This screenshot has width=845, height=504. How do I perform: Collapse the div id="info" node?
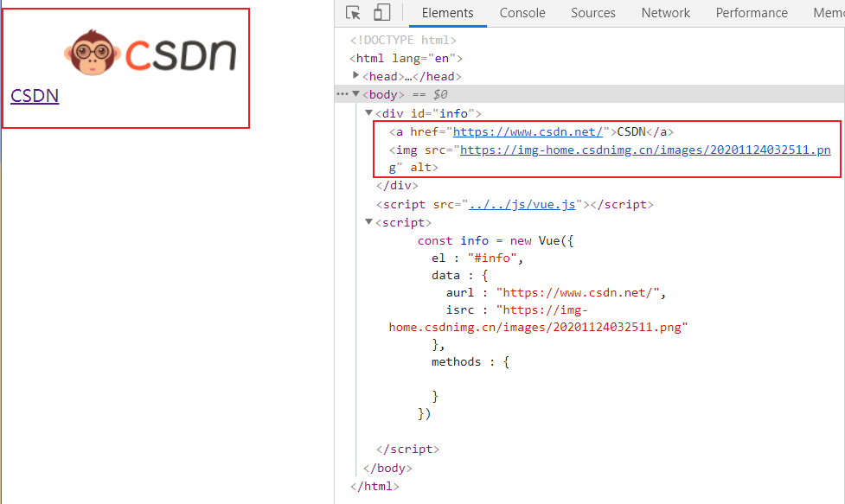click(368, 112)
